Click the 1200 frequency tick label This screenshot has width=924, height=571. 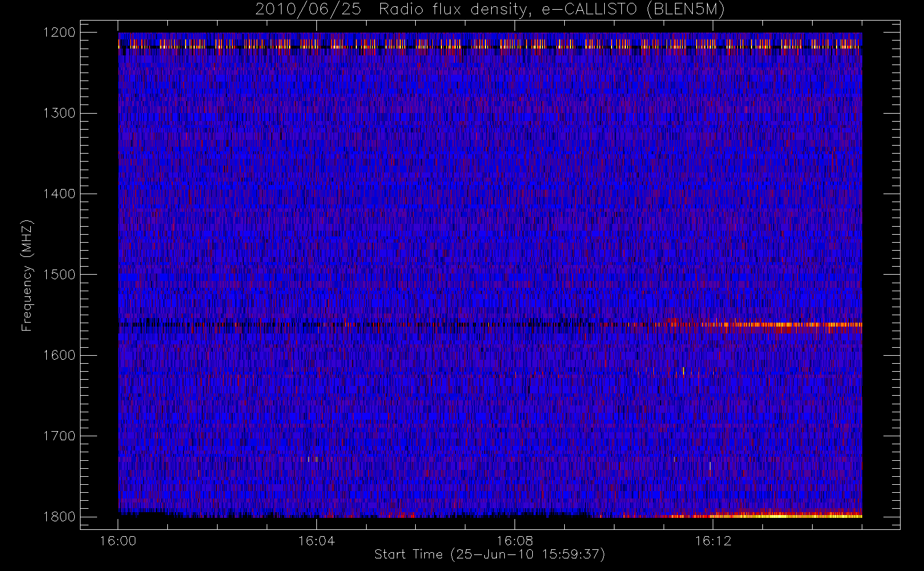(x=59, y=33)
